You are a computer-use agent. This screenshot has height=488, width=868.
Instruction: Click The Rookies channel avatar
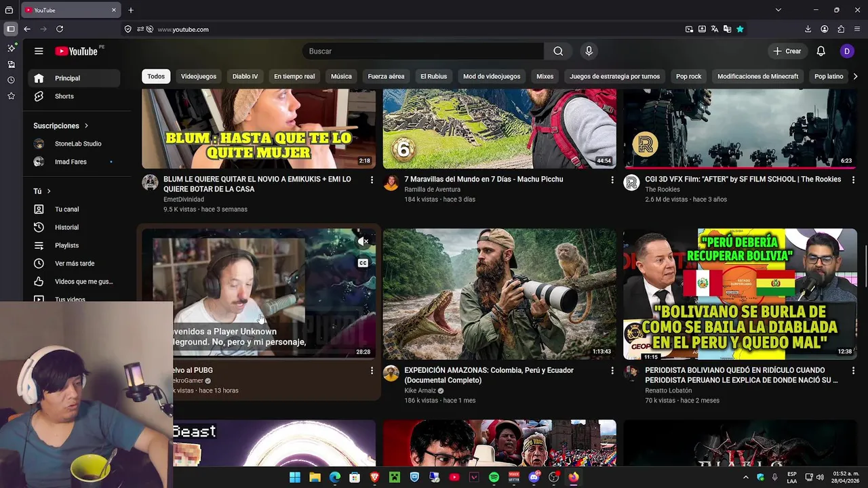click(631, 182)
